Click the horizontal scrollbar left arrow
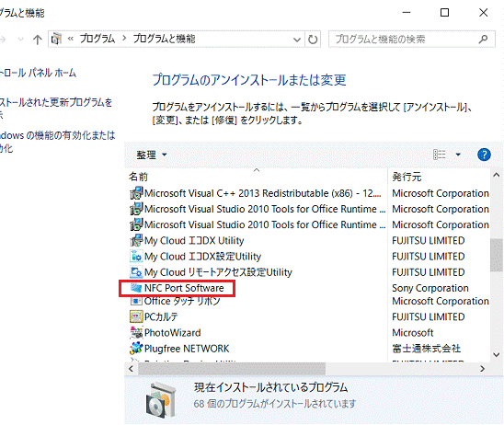The width and height of the screenshot is (504, 425). pos(131,369)
